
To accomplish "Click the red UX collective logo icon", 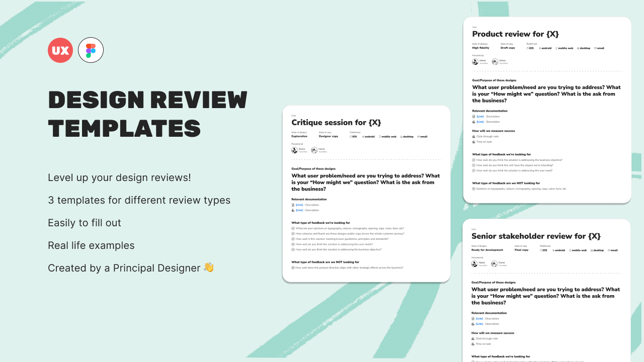I will tap(60, 50).
